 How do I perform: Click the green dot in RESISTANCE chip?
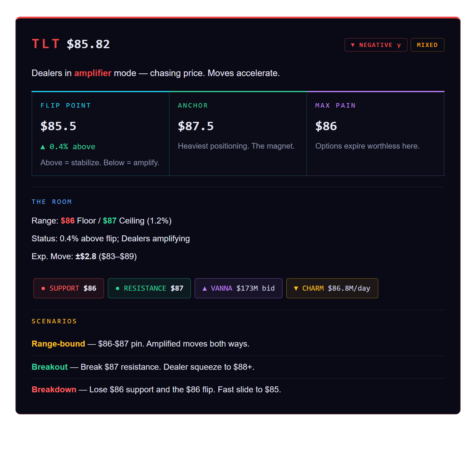point(118,288)
